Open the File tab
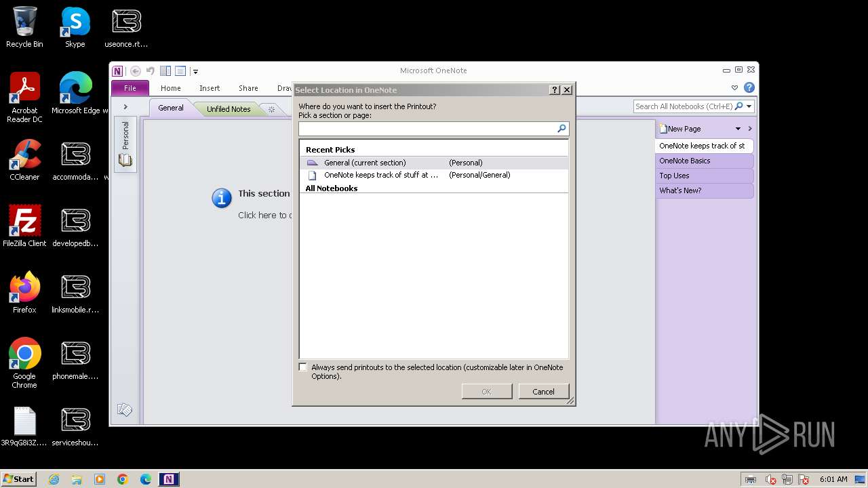Image resolution: width=868 pixels, height=488 pixels. tap(130, 88)
